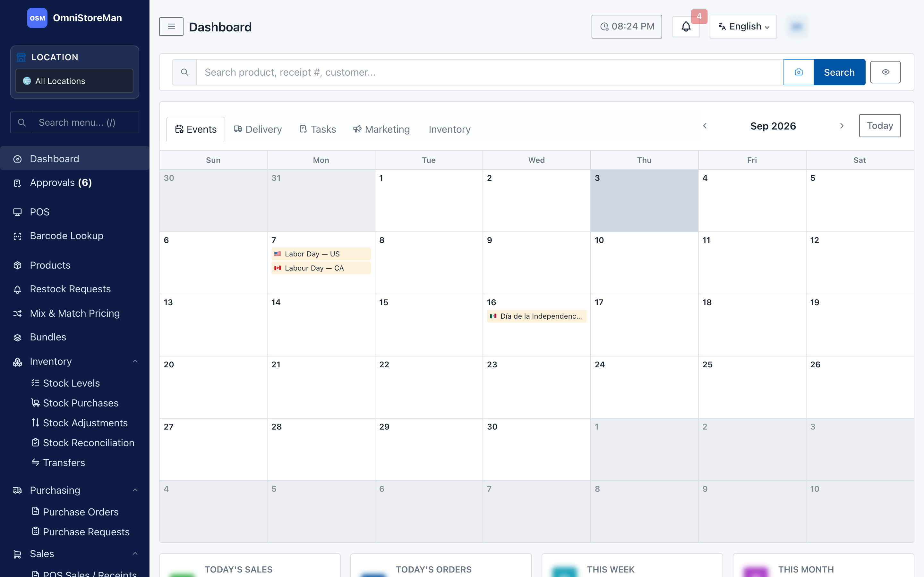Focus the product search input field
Viewport: 924px width, 577px height.
tap(490, 72)
